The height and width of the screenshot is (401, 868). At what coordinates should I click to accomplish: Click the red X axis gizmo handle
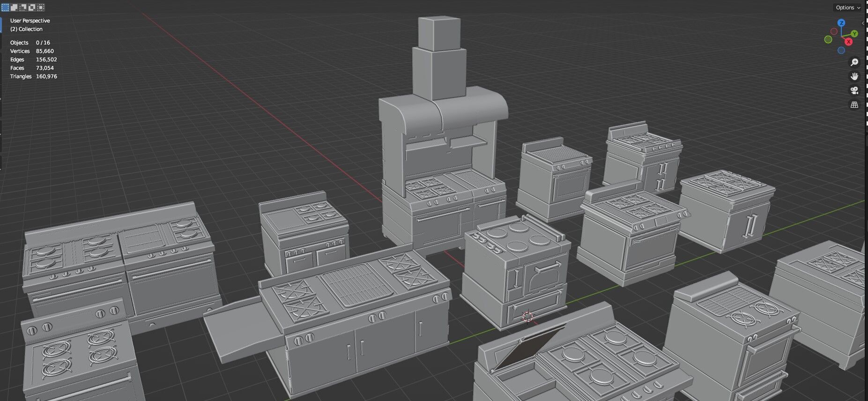click(x=848, y=42)
